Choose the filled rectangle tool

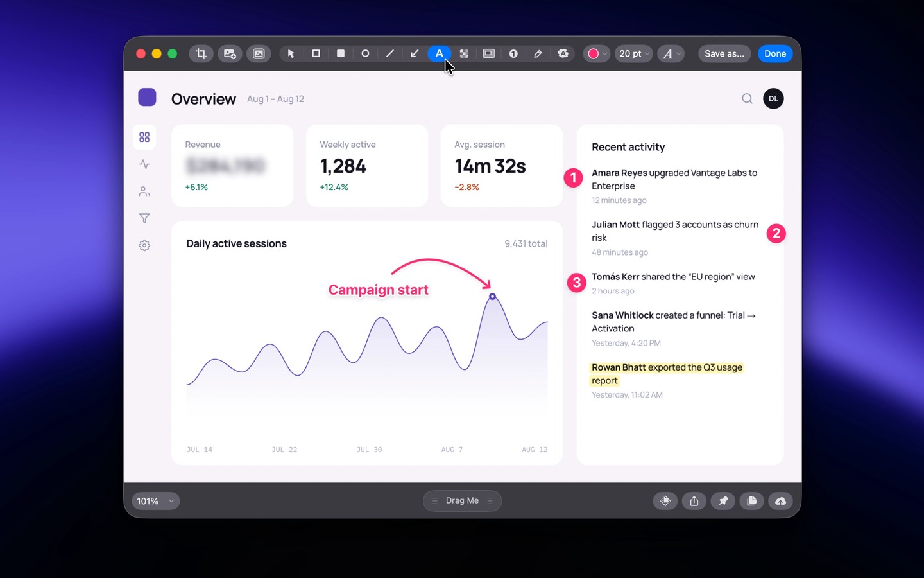pos(341,54)
